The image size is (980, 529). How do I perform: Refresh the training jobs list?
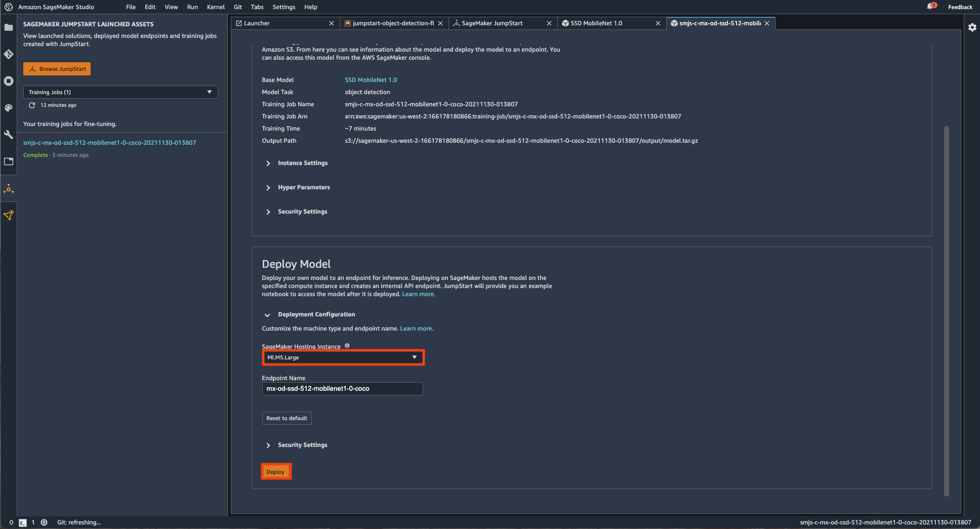[x=32, y=105]
